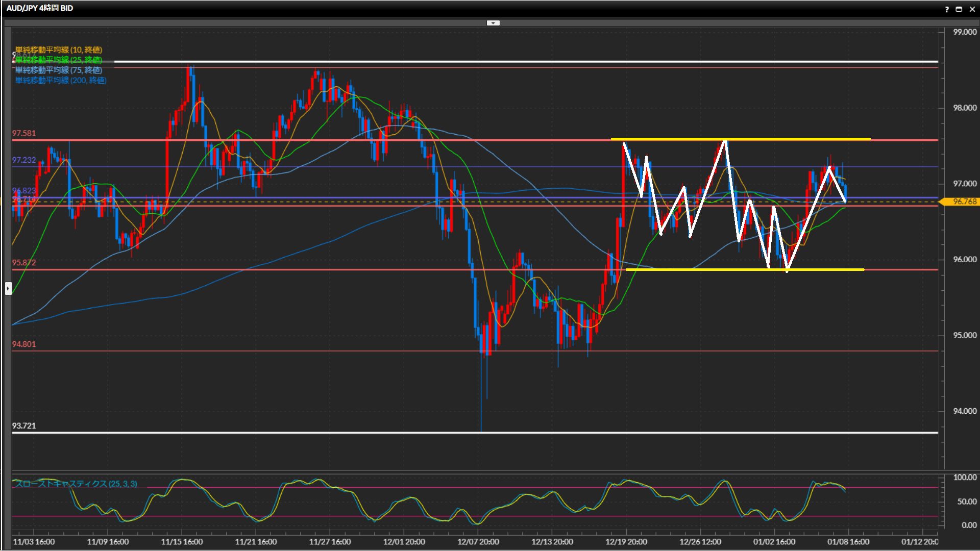
Task: Select the 200-period moving average label
Action: (x=60, y=80)
